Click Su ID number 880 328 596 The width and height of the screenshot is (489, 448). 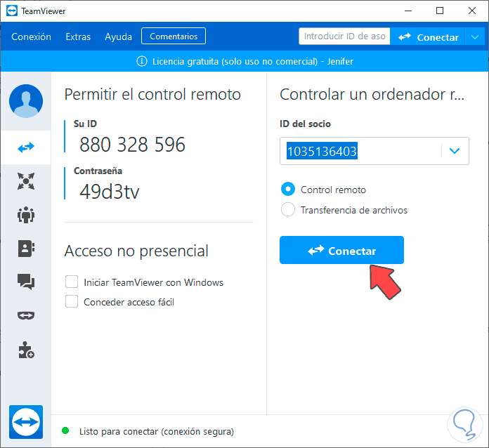pos(132,145)
